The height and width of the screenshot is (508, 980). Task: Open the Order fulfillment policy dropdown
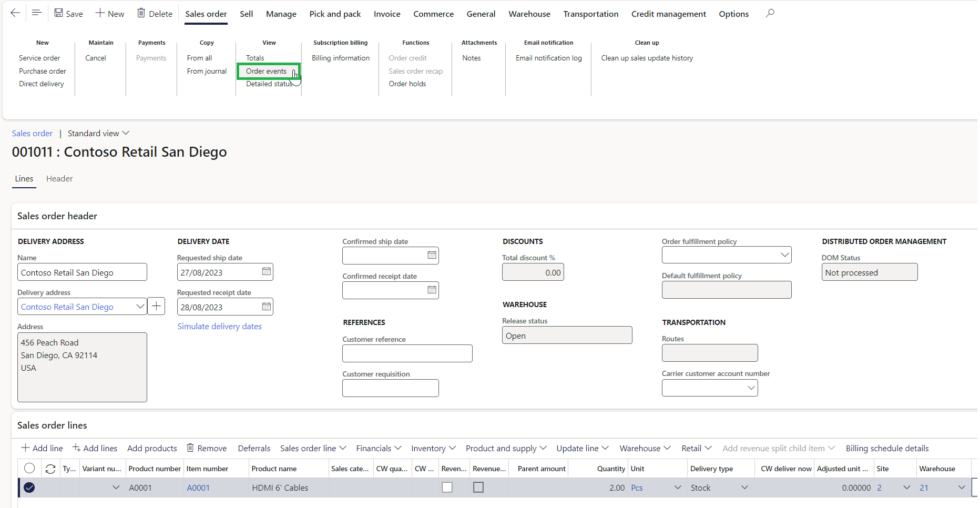785,255
